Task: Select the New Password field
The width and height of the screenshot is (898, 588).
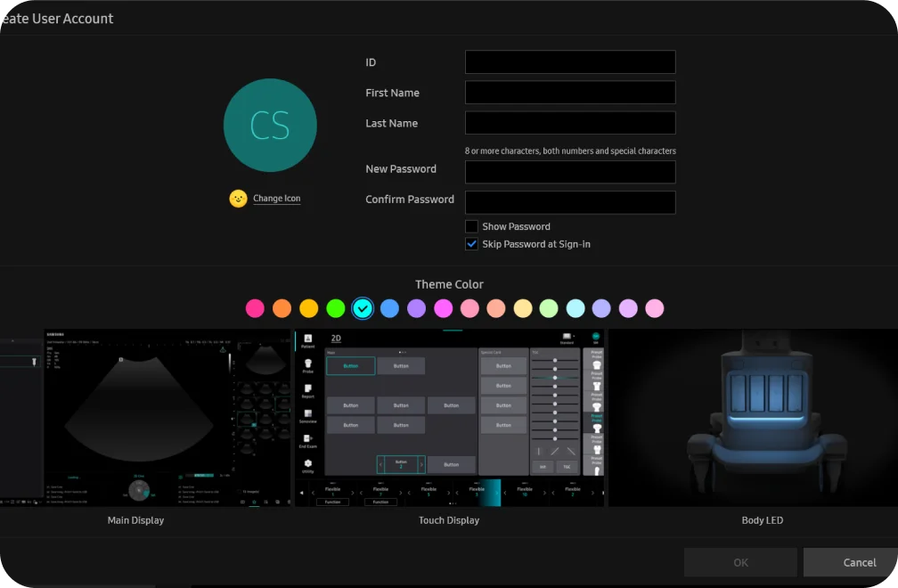Action: tap(570, 172)
